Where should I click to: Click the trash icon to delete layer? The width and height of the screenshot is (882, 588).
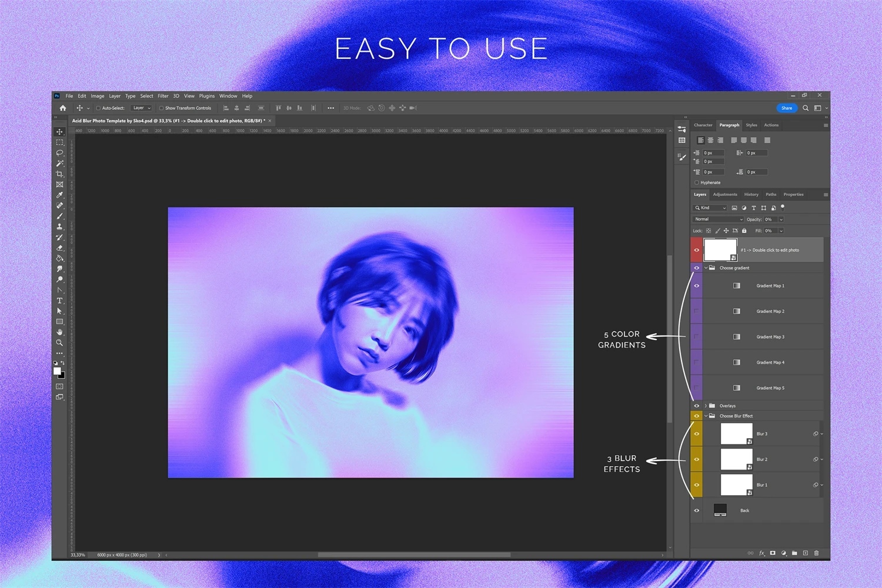(816, 553)
